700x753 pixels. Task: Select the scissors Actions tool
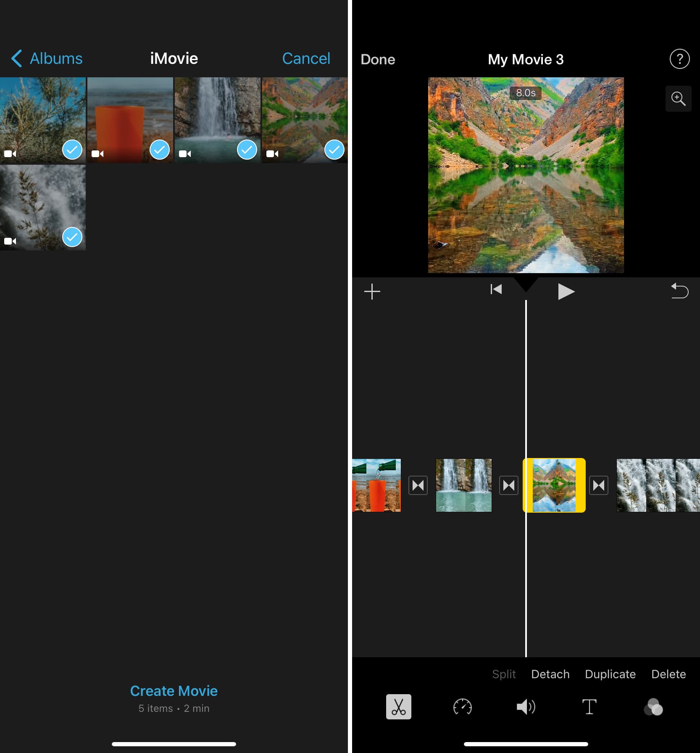point(399,707)
